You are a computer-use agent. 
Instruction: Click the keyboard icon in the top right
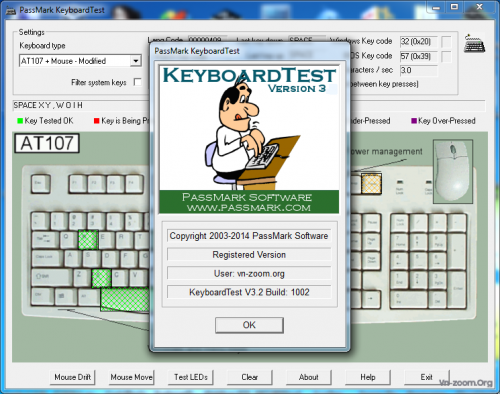coord(474,44)
